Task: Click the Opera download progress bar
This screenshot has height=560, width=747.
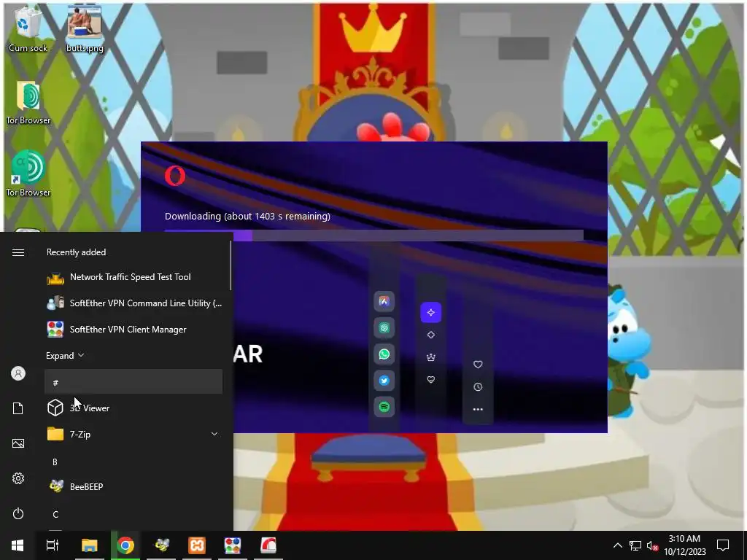Action: 374,236
